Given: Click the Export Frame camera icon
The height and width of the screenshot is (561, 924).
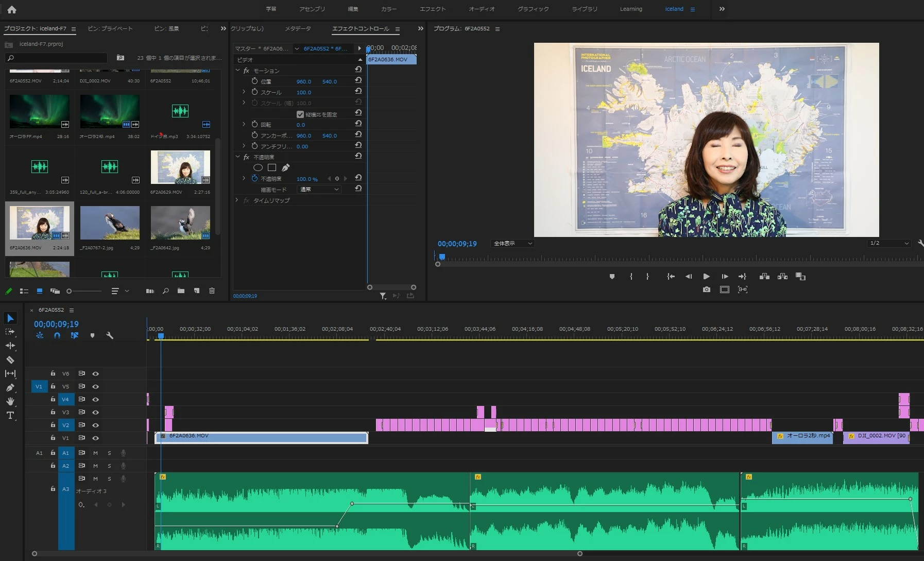Looking at the screenshot, I should coord(706,290).
